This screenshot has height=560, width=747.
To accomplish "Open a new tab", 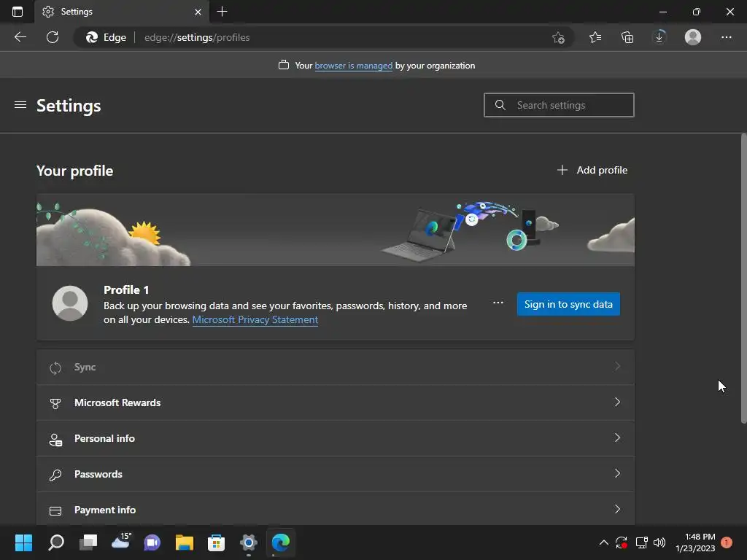I will [x=222, y=12].
